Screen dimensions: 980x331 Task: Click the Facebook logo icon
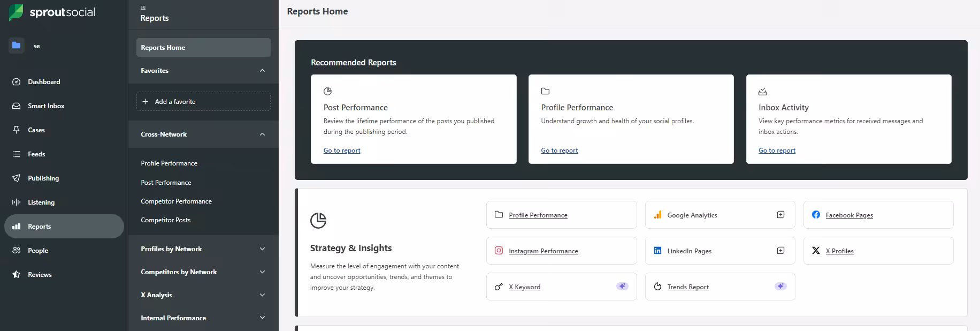pos(816,215)
